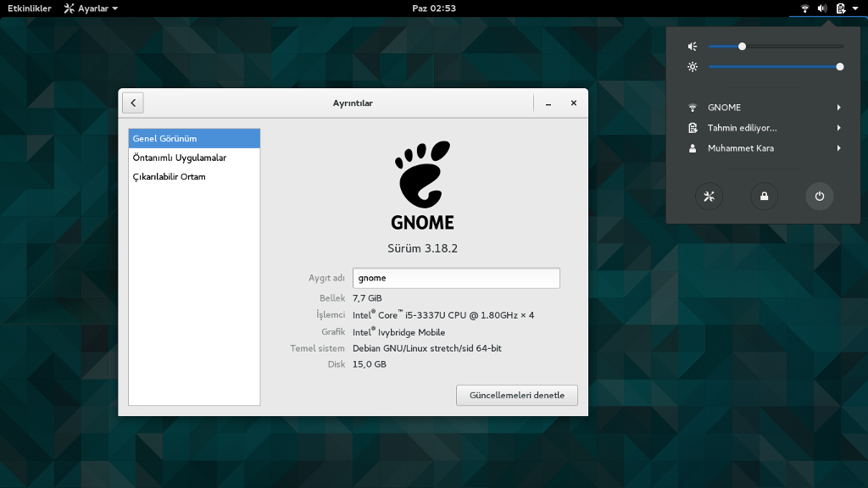Click the Sürüm 3.18.2 version text
Screen dimensions: 868x488
pyautogui.click(x=422, y=248)
